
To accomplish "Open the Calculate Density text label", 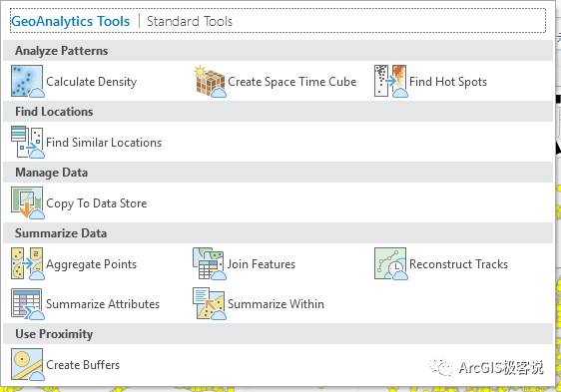I will point(92,82).
